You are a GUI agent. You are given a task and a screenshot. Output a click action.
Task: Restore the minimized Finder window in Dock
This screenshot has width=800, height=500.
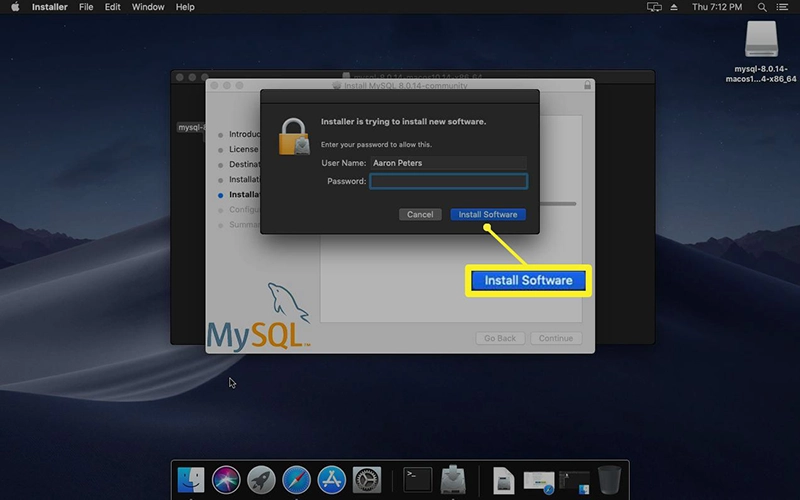(574, 482)
